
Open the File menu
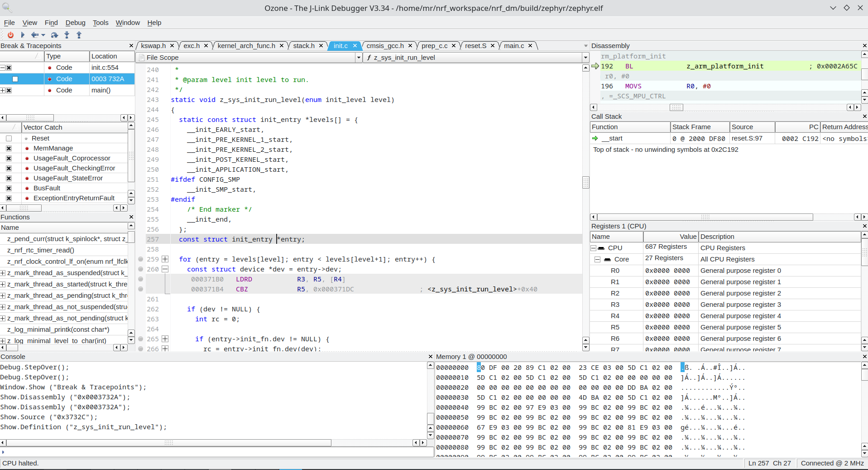[9, 23]
